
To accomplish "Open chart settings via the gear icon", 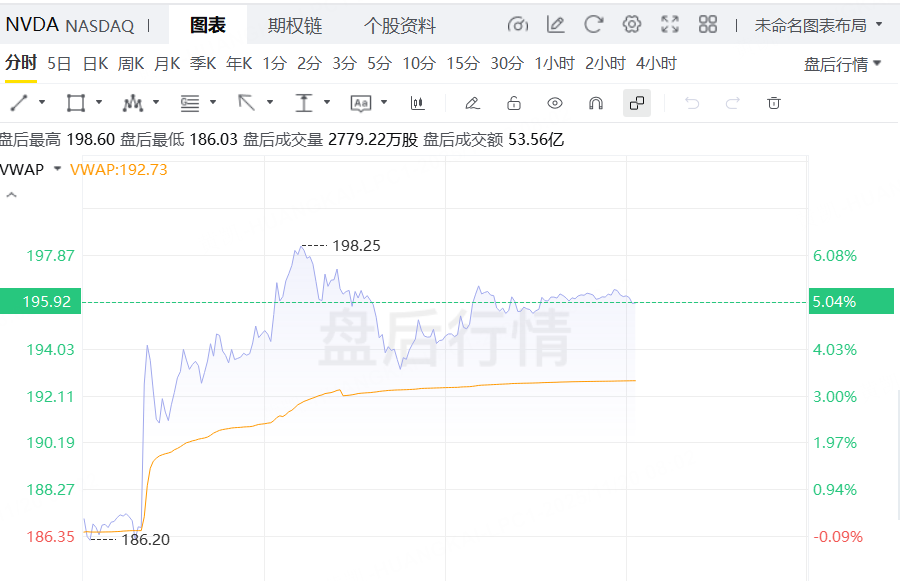I will (631, 25).
